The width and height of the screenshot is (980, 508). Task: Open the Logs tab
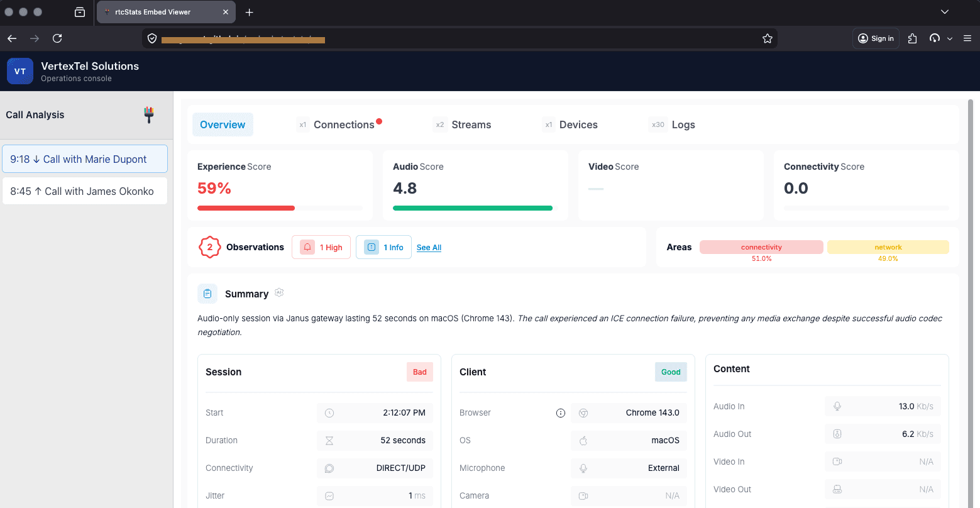(x=683, y=124)
